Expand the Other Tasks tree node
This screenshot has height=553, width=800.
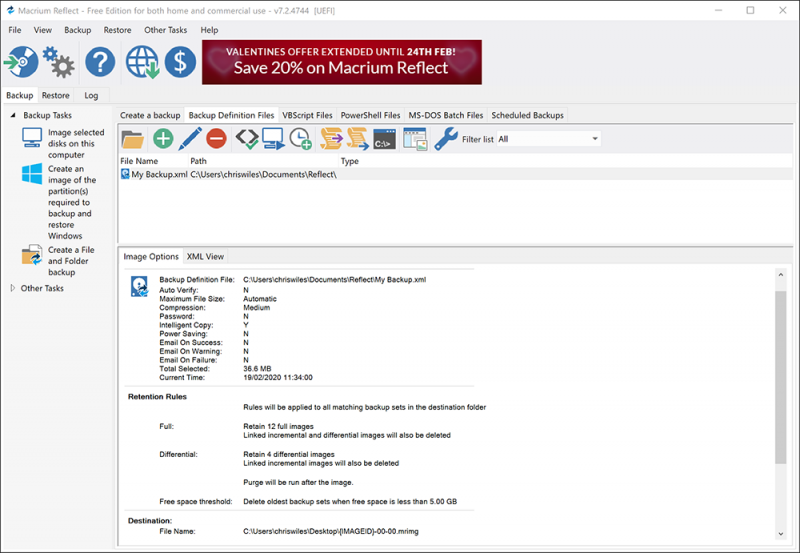(x=13, y=289)
